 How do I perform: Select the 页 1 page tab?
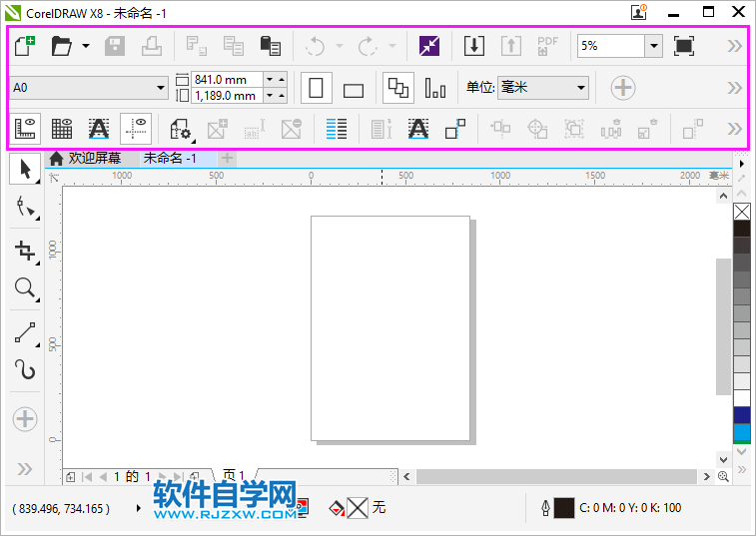coord(234,475)
